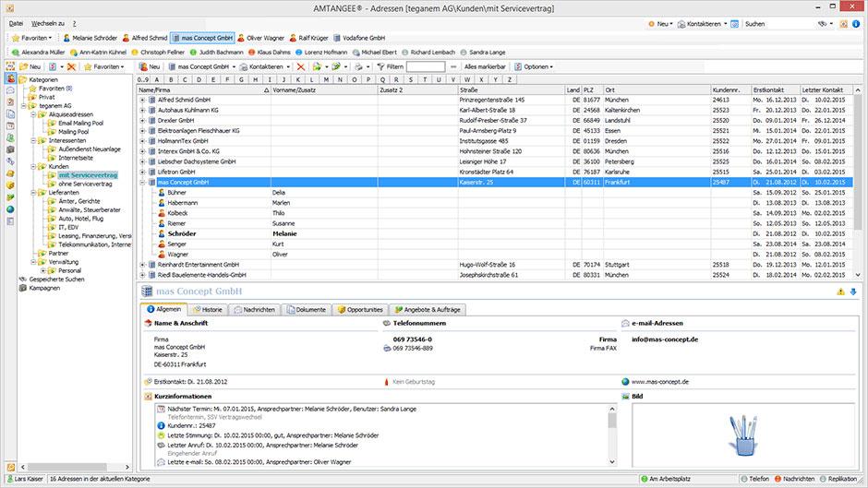The image size is (868, 488).
Task: Open the top-right Kontaktieren dropdown
Action: click(703, 24)
